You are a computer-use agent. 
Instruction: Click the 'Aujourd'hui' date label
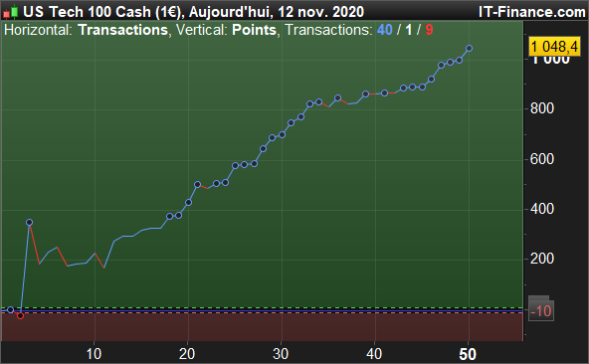(x=229, y=12)
